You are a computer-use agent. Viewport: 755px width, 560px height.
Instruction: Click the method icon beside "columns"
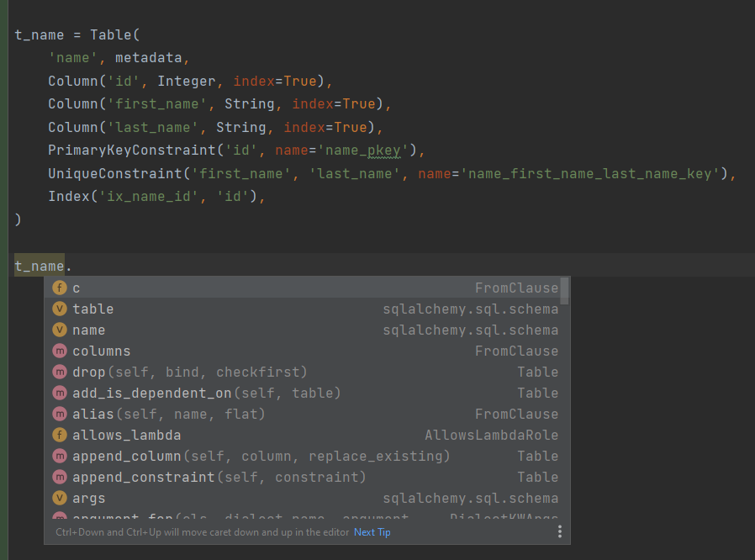click(x=60, y=351)
